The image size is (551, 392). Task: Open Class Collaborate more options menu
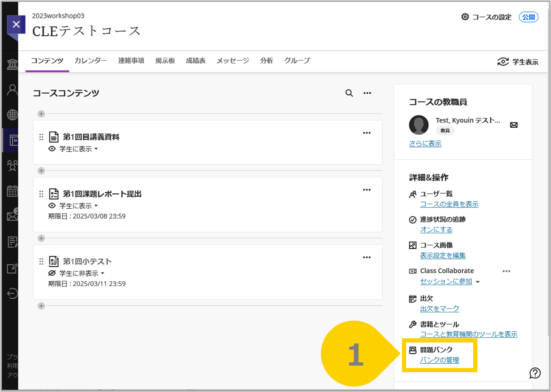click(x=506, y=271)
